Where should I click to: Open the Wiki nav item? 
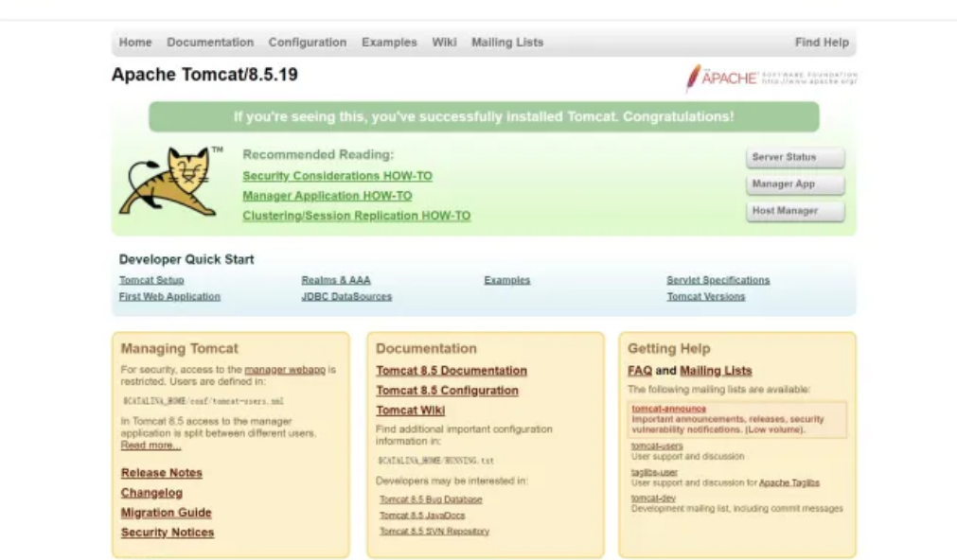point(444,43)
